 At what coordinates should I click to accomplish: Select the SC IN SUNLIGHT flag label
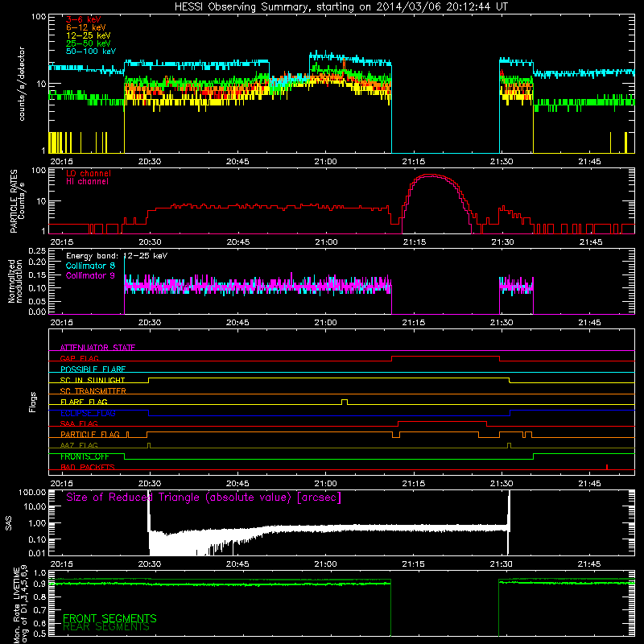93,380
